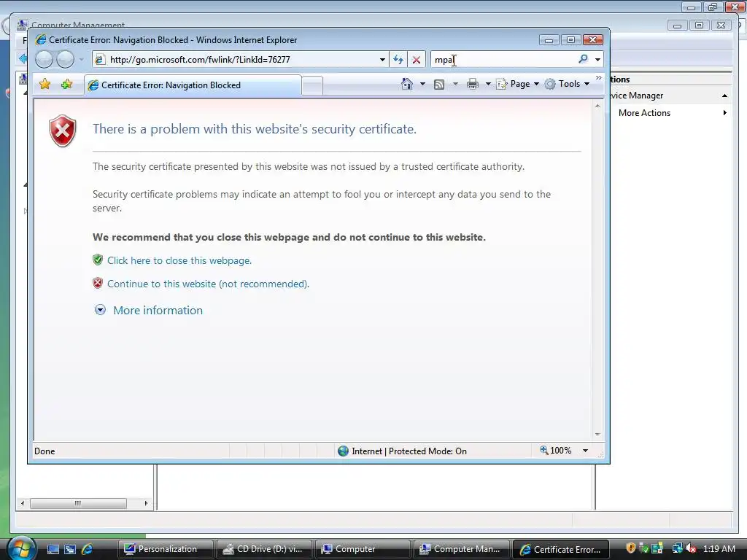Screen dimensions: 747x560
Task: Click the Home page icon
Action: [407, 84]
